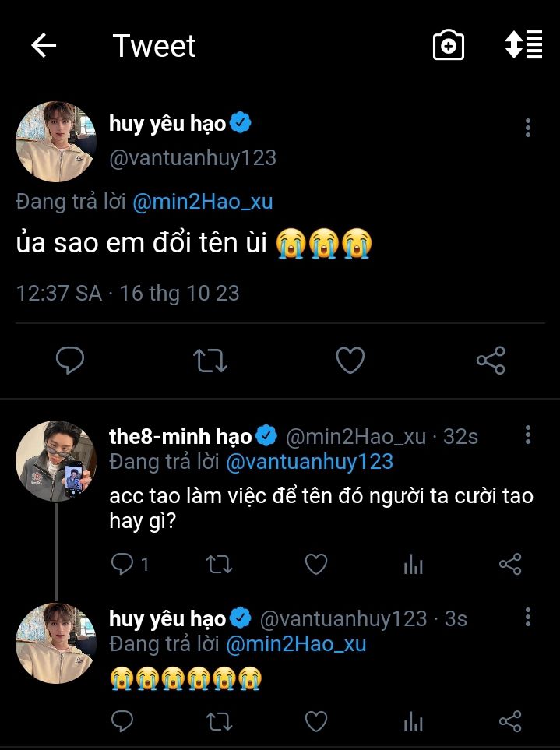Open overflow menu on the last reply
560x750 pixels.
coord(528,618)
